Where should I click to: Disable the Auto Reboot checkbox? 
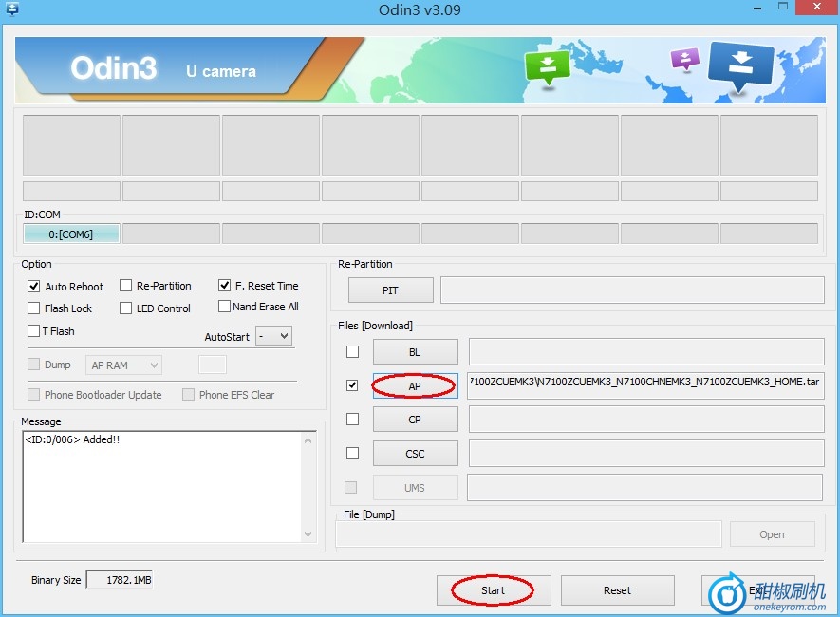point(34,286)
